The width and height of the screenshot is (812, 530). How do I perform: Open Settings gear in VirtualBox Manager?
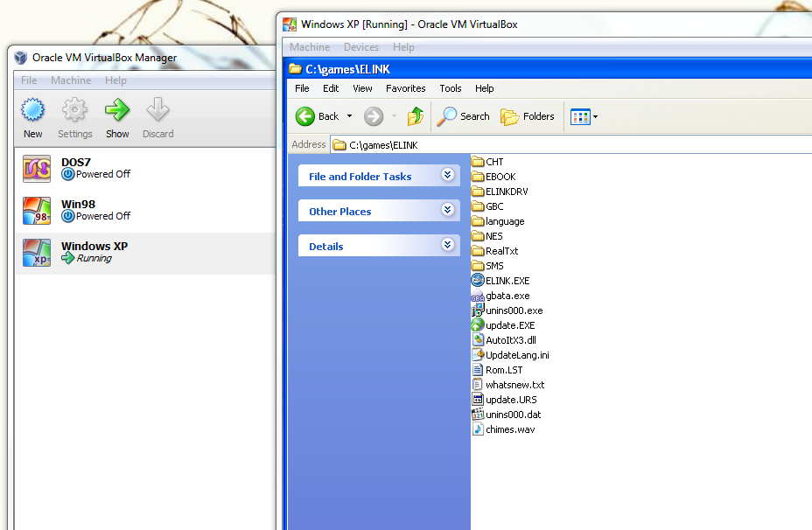pyautogui.click(x=74, y=109)
